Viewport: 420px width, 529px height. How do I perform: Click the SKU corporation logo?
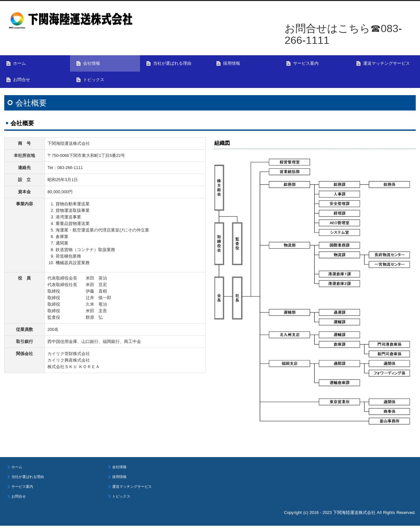pyautogui.click(x=17, y=20)
